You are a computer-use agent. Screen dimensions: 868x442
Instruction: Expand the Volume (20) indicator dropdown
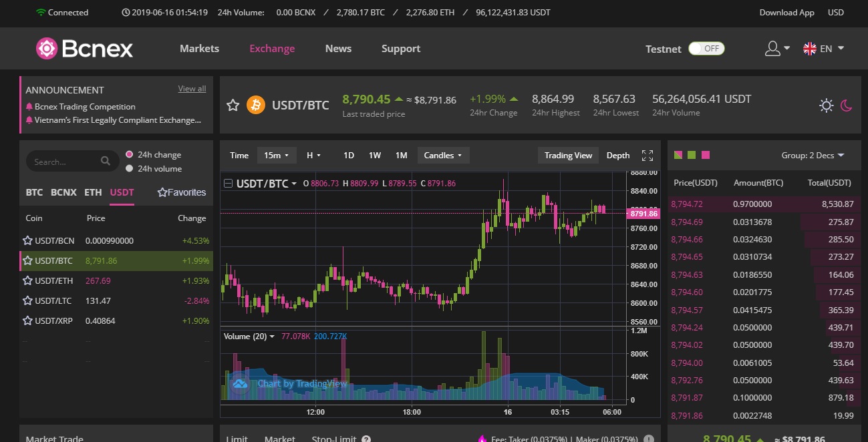click(x=272, y=337)
